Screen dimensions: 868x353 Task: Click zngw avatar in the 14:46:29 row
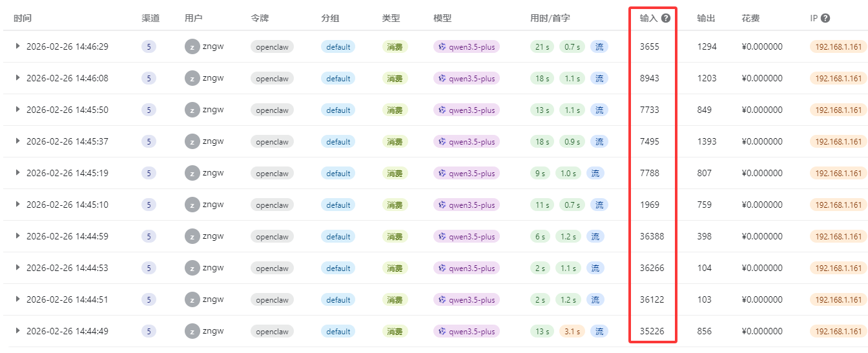192,46
